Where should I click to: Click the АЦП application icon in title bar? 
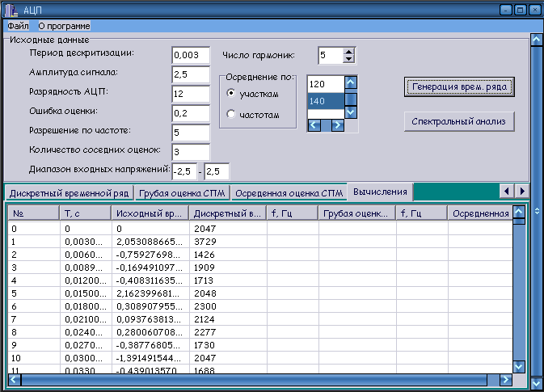[x=12, y=11]
